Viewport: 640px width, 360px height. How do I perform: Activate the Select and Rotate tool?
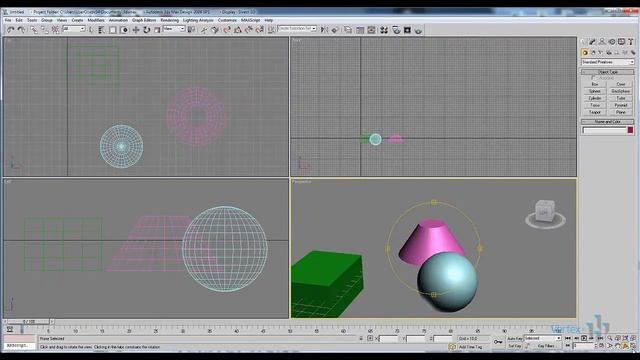click(147, 30)
